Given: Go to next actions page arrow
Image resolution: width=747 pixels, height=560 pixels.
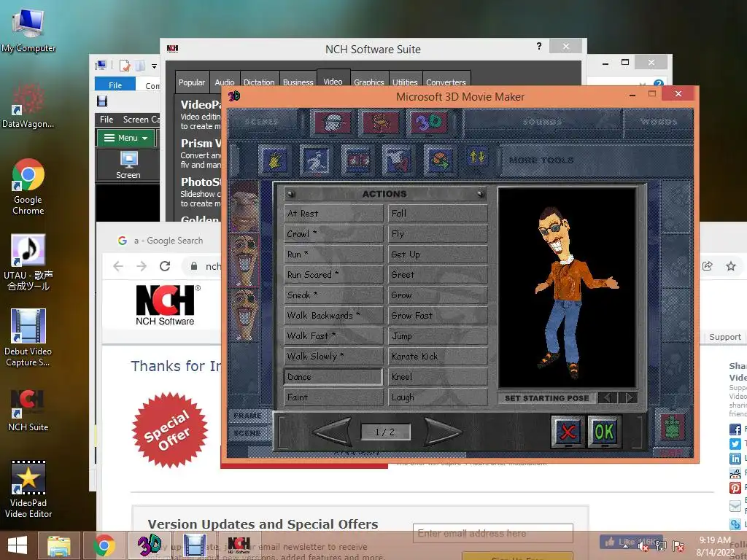Looking at the screenshot, I should [x=443, y=432].
